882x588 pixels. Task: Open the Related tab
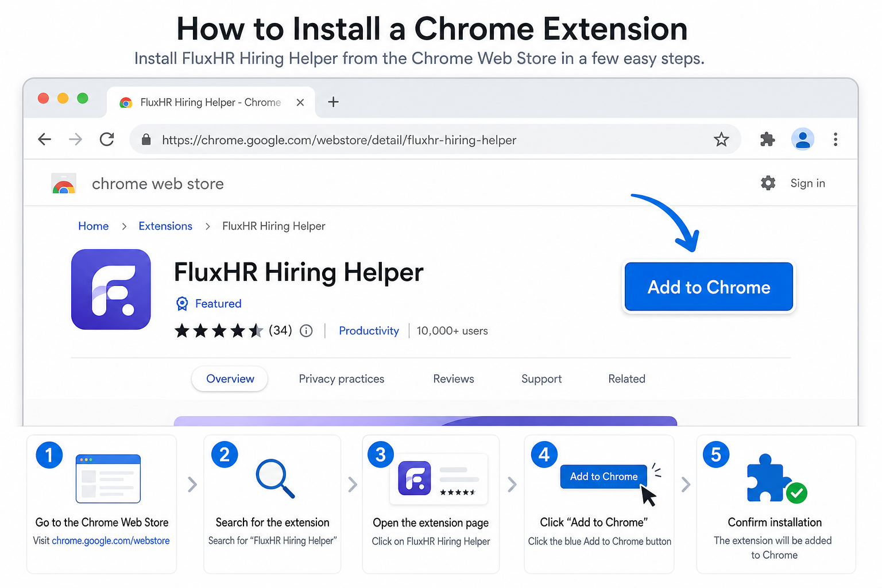tap(627, 379)
